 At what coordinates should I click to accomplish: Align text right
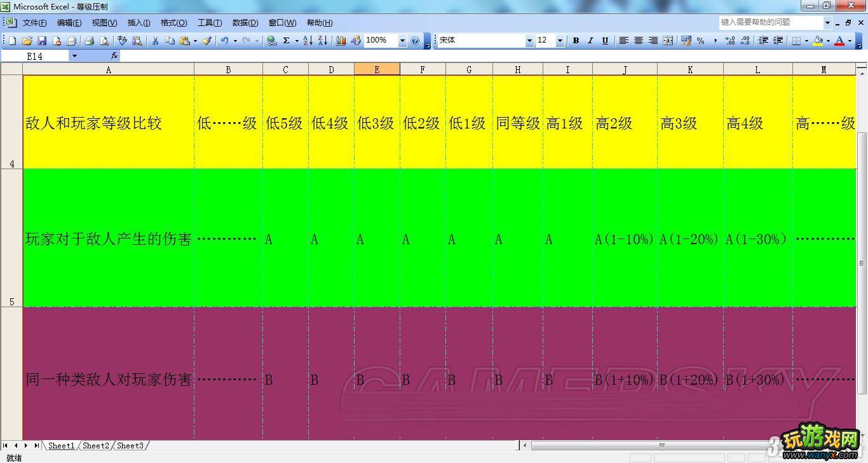[x=653, y=41]
